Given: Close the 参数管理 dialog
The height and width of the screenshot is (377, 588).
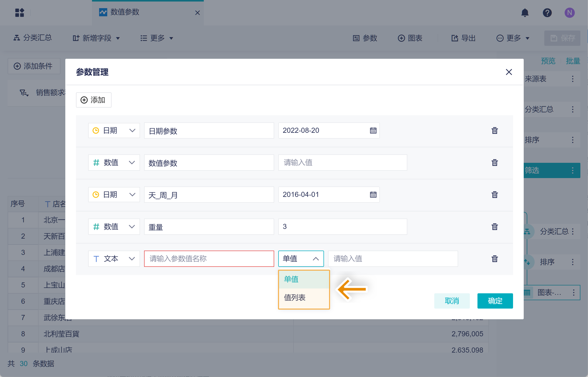Looking at the screenshot, I should point(508,72).
